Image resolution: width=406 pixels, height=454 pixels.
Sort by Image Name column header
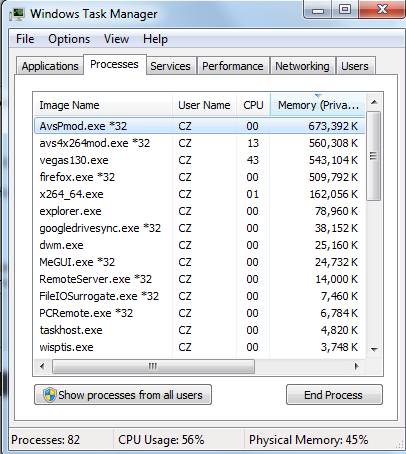tap(103, 105)
